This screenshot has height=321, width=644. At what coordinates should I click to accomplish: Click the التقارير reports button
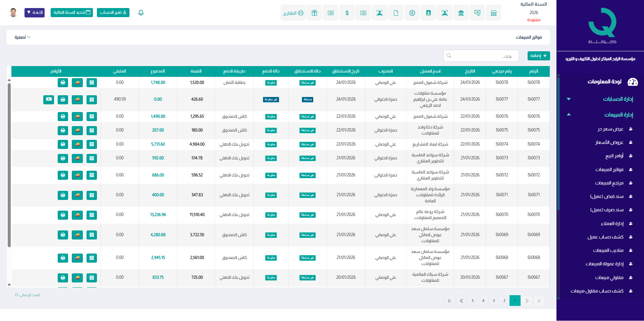point(293,13)
